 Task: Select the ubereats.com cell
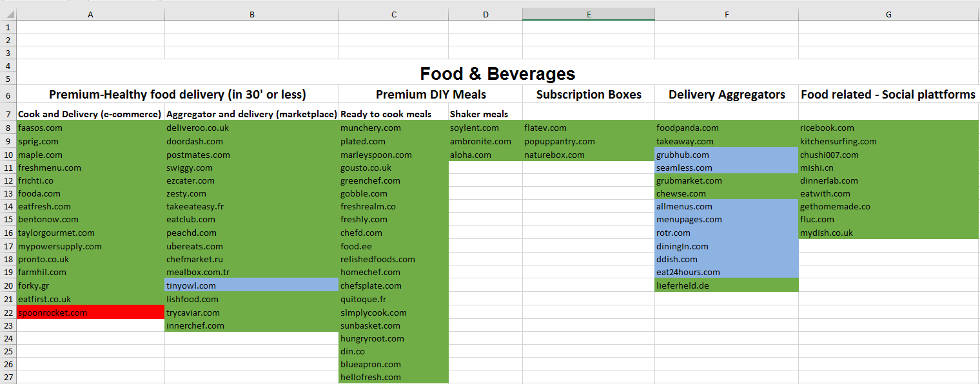tap(251, 246)
